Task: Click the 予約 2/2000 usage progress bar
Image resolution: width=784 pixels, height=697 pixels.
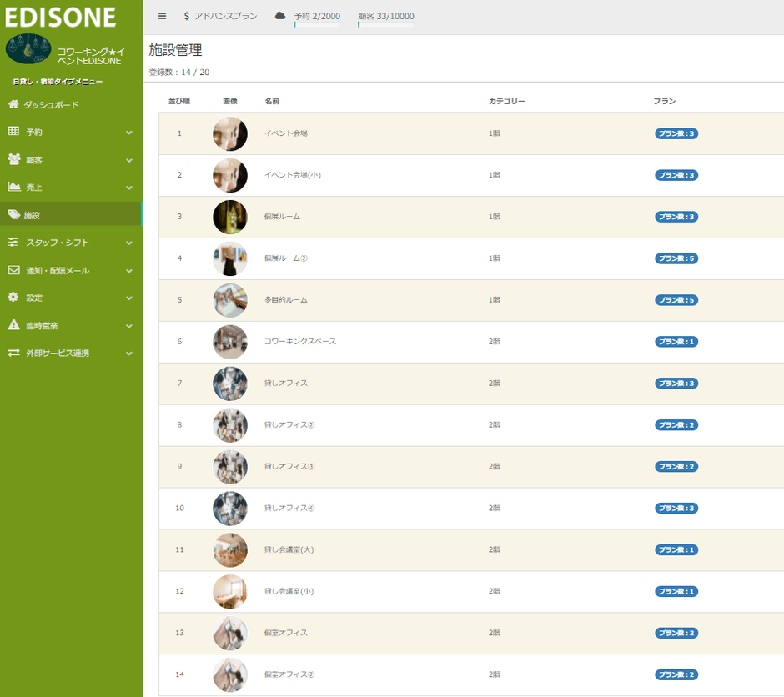Action: pos(316,24)
